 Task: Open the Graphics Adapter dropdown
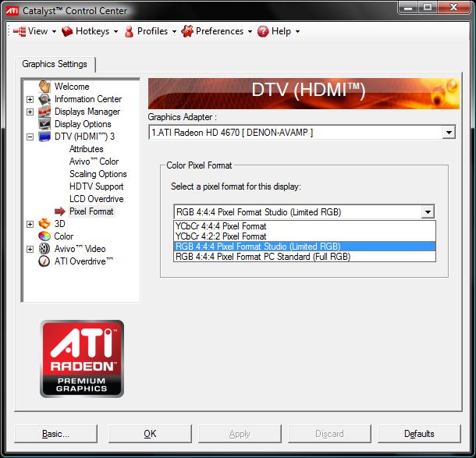448,133
